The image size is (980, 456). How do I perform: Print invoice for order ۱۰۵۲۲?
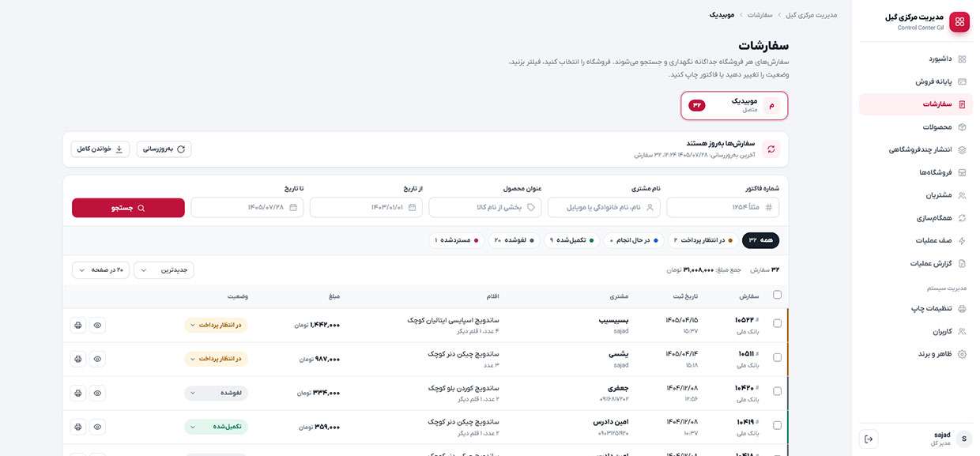pyautogui.click(x=78, y=325)
